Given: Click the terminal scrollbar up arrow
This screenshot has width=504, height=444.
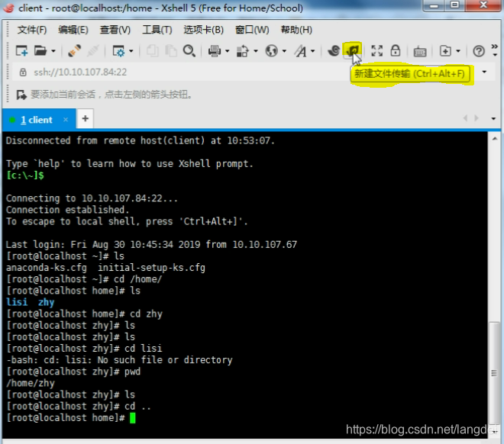Looking at the screenshot, I should pos(495,138).
